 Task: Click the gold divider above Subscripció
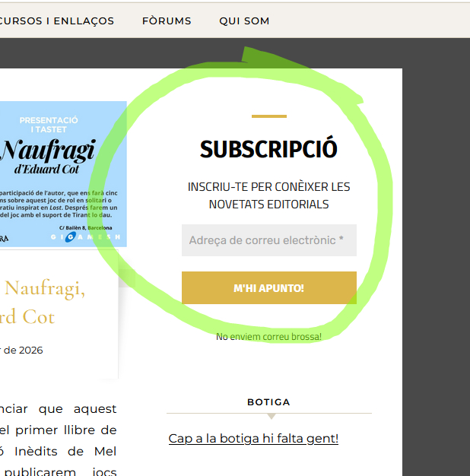click(268, 116)
